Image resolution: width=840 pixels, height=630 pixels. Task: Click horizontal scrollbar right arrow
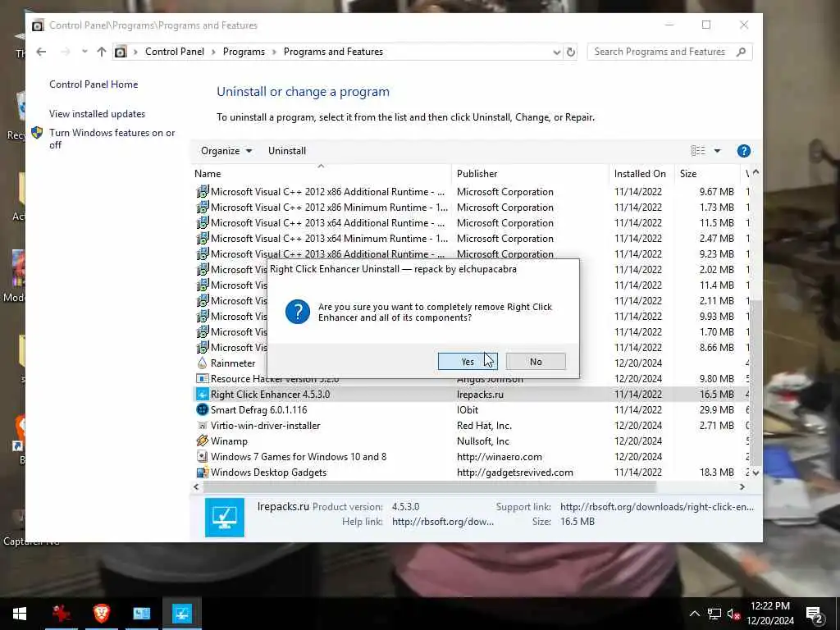(x=742, y=487)
